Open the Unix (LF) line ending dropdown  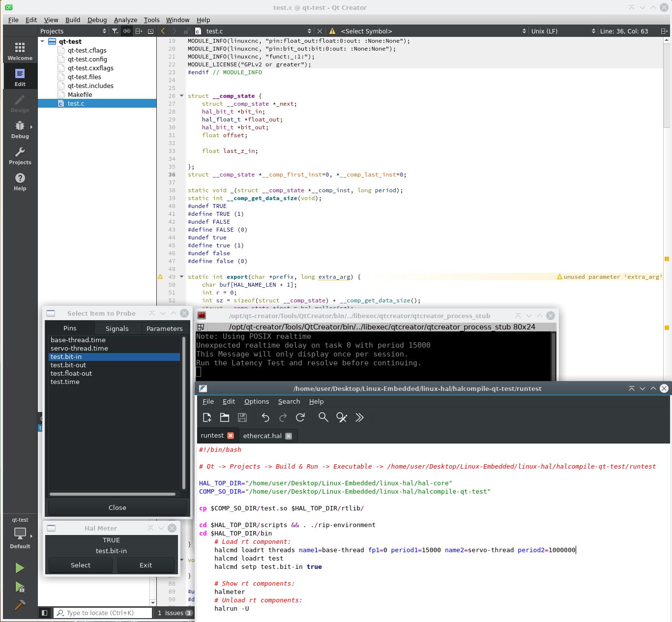[x=563, y=31]
